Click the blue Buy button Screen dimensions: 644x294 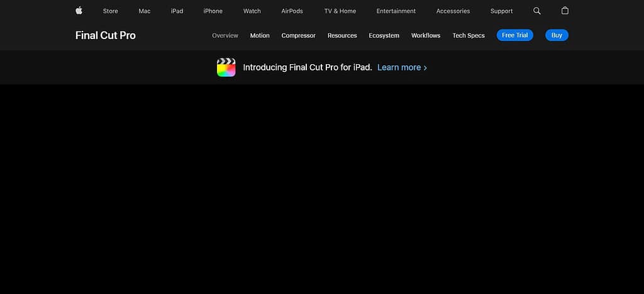(x=557, y=35)
